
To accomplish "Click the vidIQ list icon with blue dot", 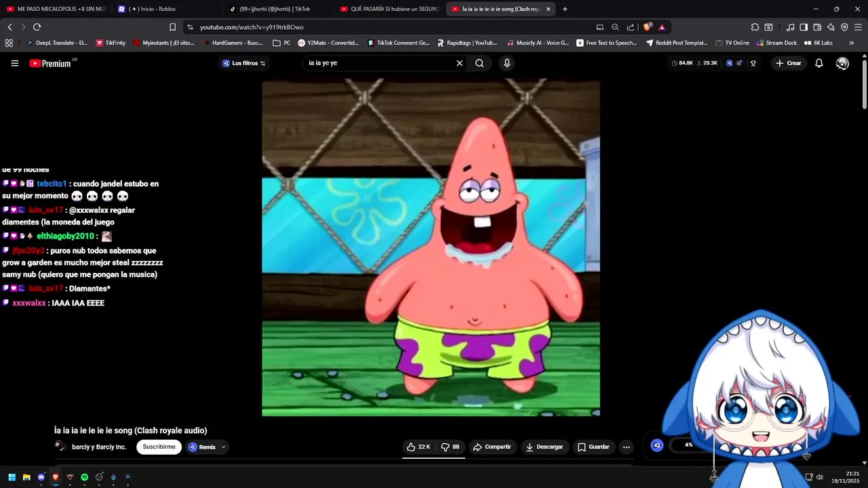I will click(x=739, y=63).
